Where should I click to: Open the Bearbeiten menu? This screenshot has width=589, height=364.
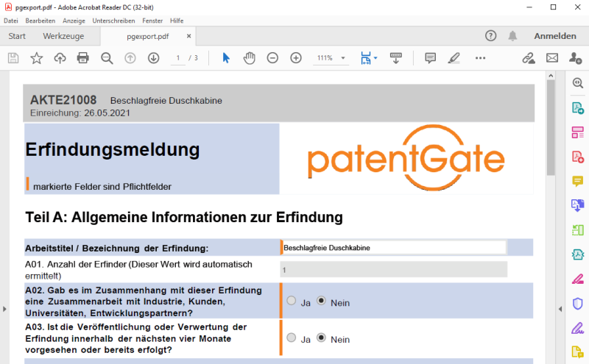tap(40, 21)
